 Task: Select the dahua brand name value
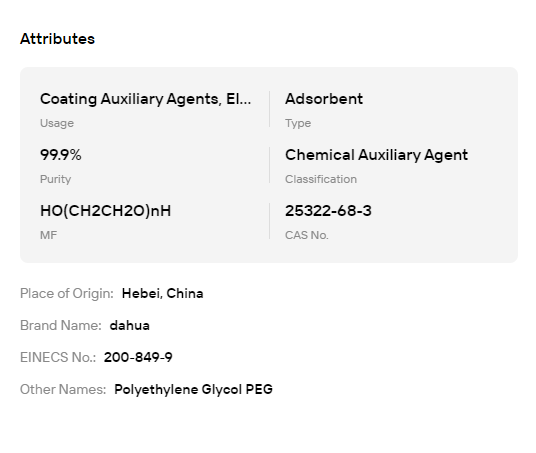(x=130, y=325)
